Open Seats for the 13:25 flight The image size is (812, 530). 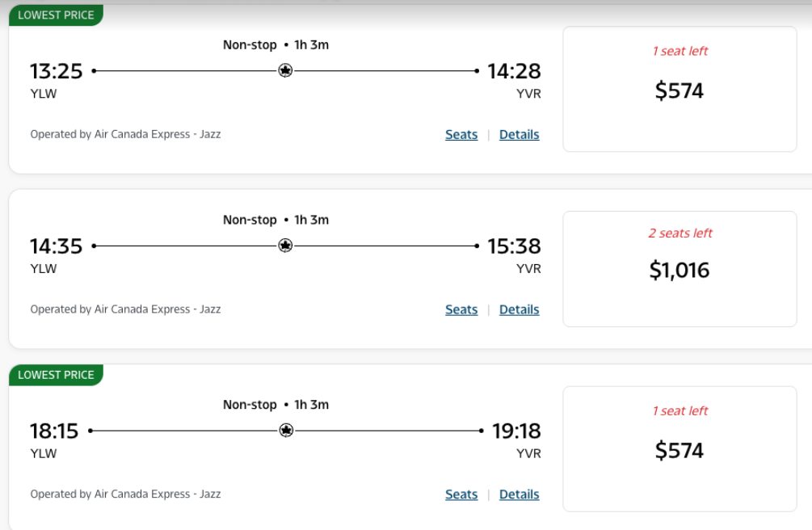click(461, 134)
